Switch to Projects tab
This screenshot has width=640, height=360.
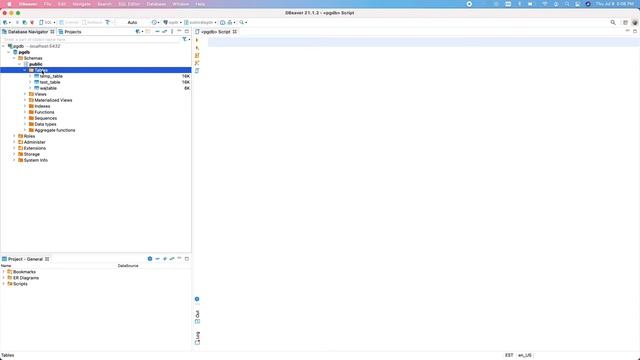(x=70, y=31)
